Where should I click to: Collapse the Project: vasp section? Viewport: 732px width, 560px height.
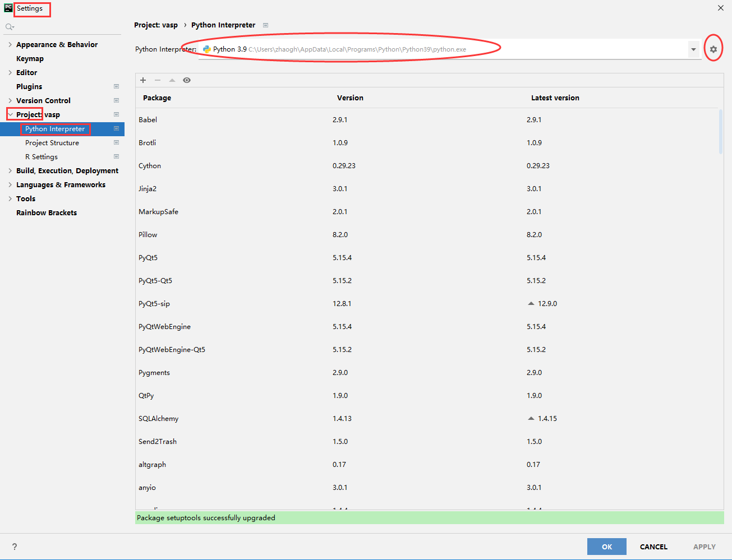point(10,114)
